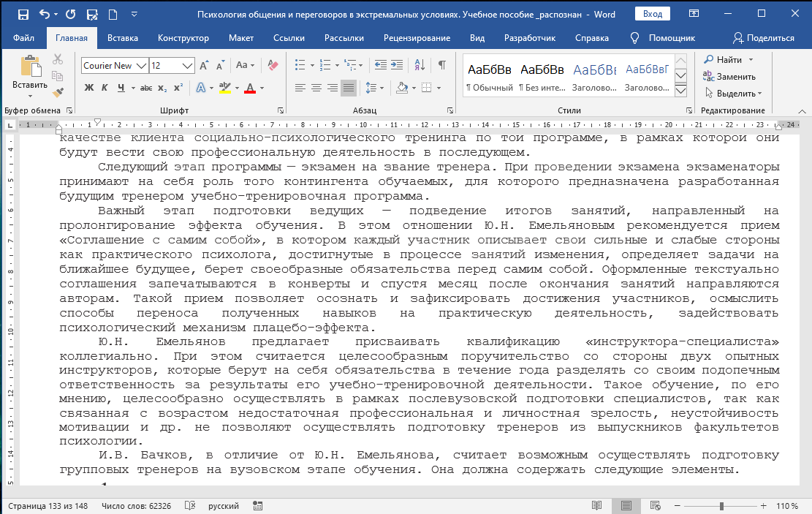This screenshot has height=514, width=812.
Task: Center-align the paragraph text
Action: click(316, 88)
